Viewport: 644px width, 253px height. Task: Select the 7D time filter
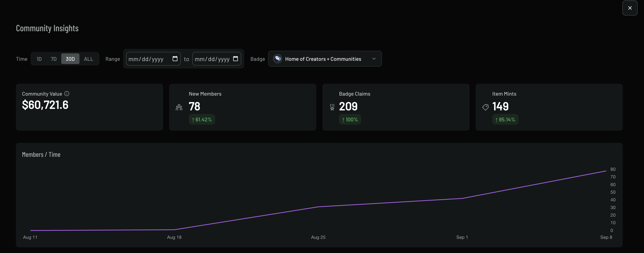(x=53, y=59)
